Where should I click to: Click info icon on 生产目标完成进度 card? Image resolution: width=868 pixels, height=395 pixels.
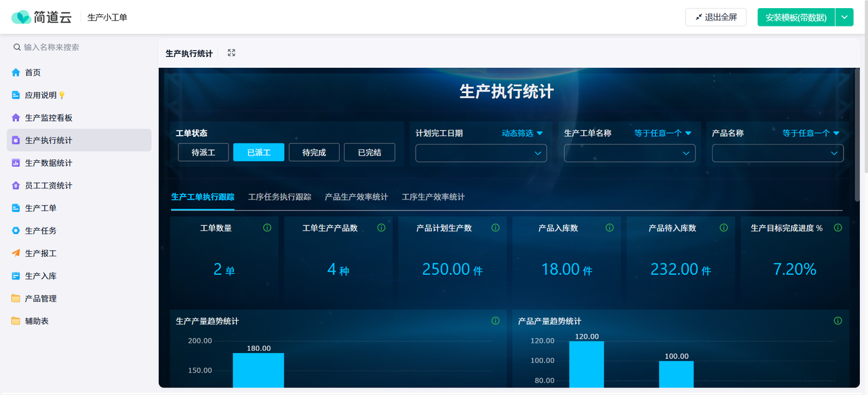[x=837, y=228]
